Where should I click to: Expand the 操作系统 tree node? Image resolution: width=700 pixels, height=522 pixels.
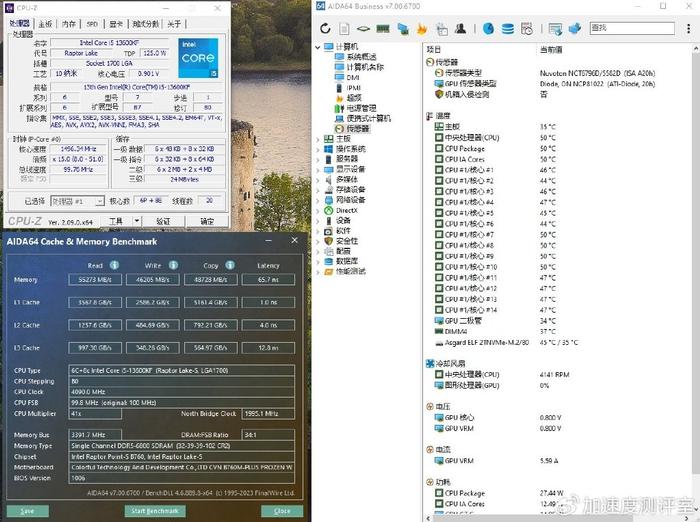(x=317, y=149)
